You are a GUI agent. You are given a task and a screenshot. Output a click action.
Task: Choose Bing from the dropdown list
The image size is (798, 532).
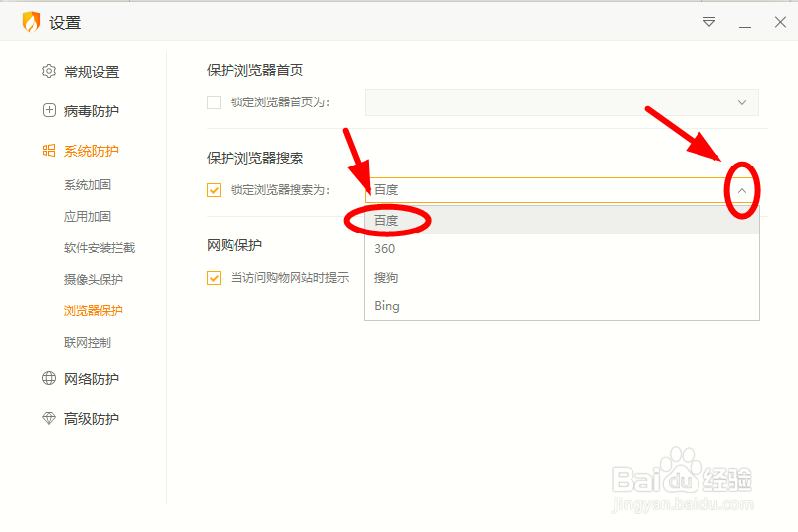(562, 306)
